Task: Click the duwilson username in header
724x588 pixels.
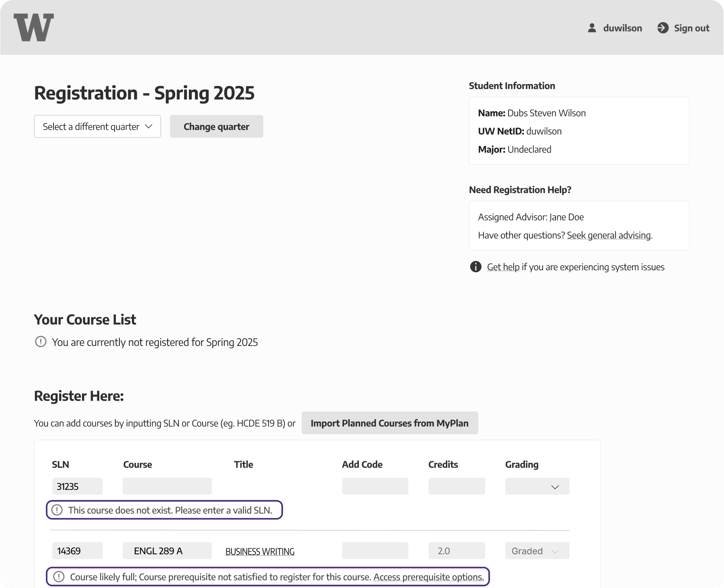Action: point(622,28)
